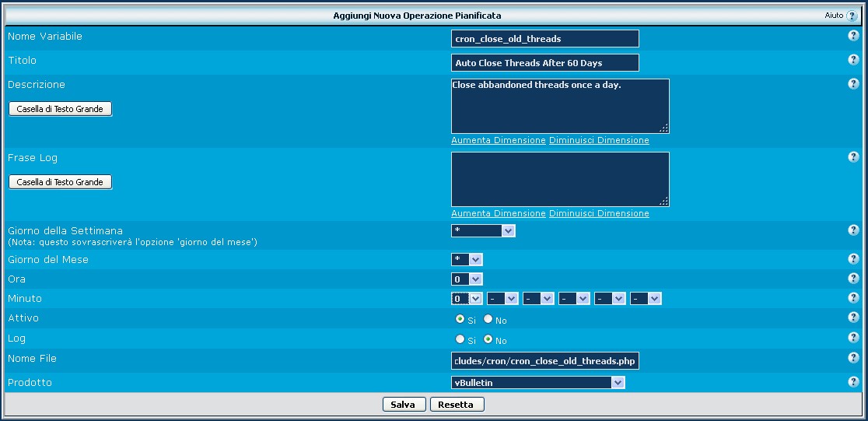Open help icon for Nome Variabile row
Viewport: 868px width, 421px height.
[x=853, y=36]
